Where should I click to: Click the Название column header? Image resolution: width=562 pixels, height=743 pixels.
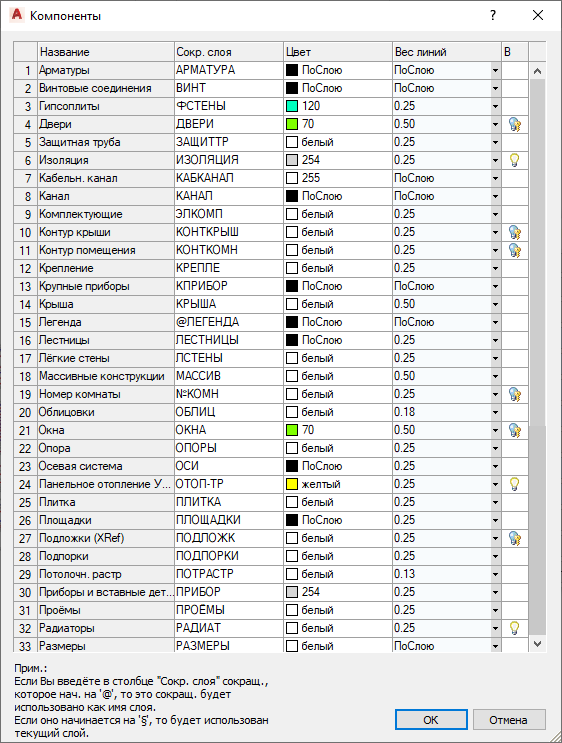pos(106,52)
